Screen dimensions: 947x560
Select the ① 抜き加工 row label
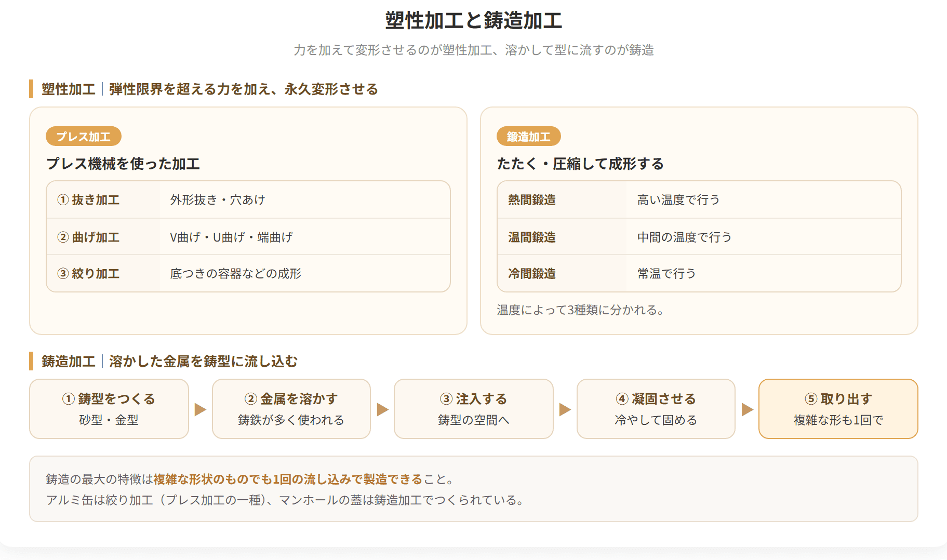[88, 200]
